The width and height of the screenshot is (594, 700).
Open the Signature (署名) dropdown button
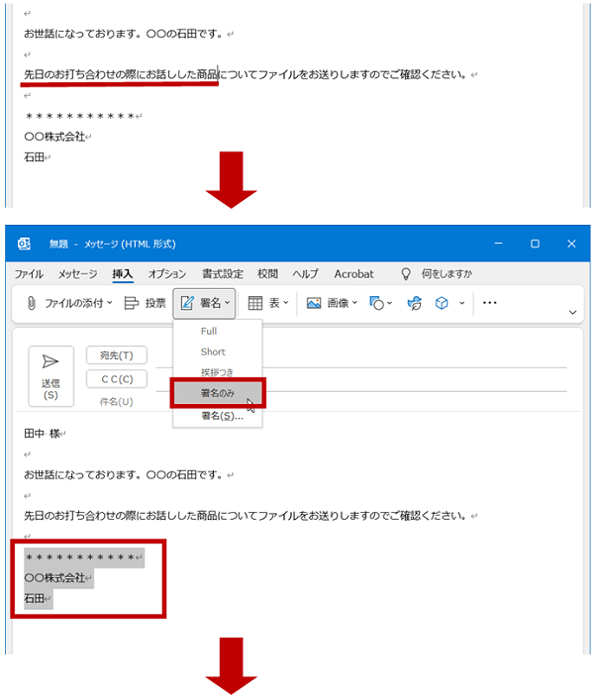(x=205, y=303)
